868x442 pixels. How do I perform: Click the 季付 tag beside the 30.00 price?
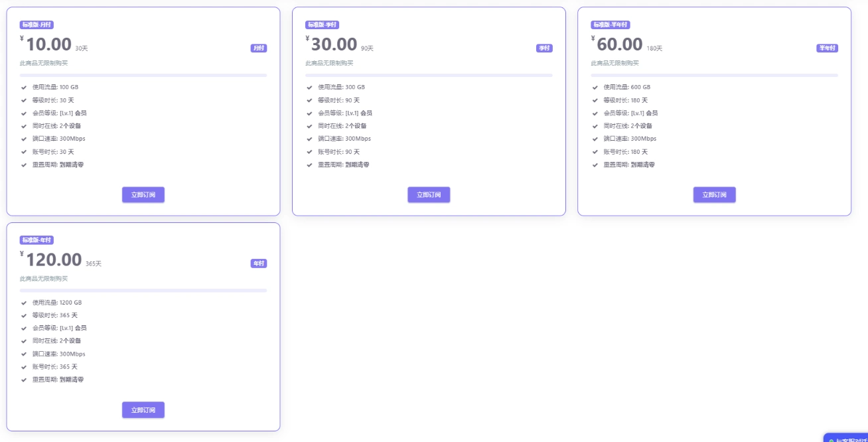[x=544, y=48]
